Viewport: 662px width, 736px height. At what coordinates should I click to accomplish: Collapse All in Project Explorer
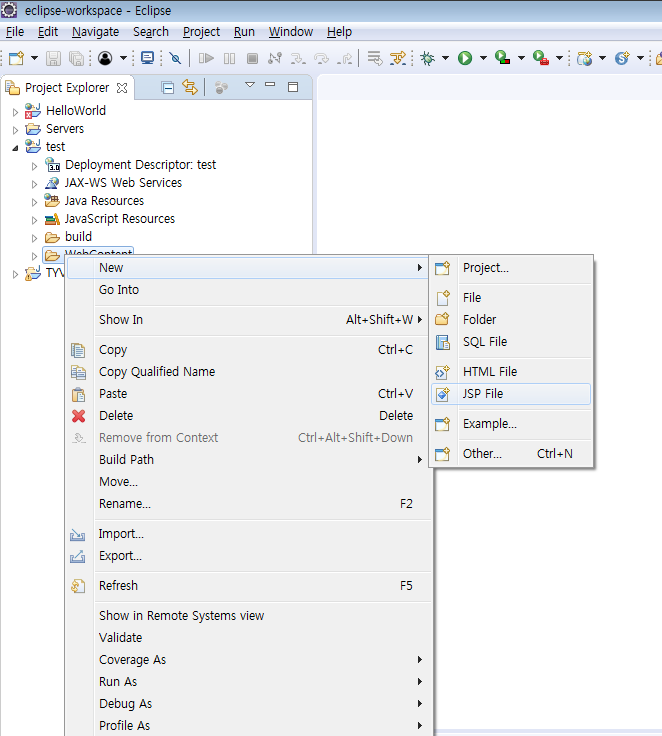(168, 87)
